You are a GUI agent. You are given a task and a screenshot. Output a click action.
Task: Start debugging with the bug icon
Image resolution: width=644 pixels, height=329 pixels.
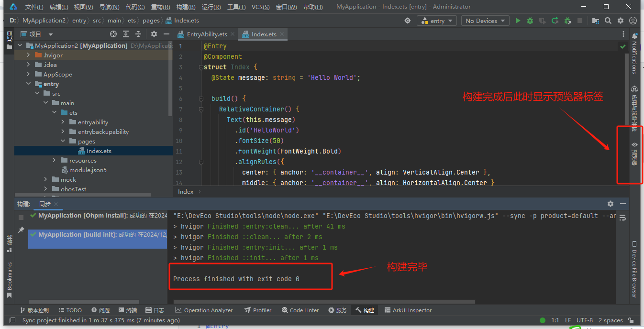pyautogui.click(x=530, y=21)
